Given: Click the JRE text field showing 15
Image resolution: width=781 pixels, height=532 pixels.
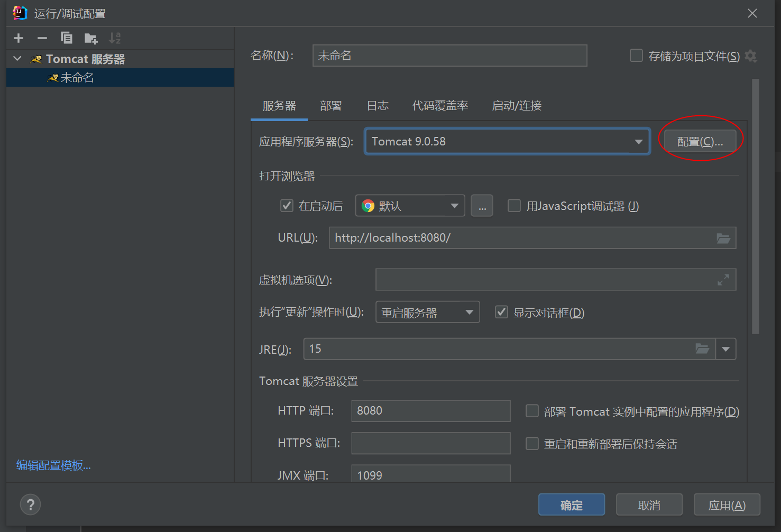Looking at the screenshot, I should [x=509, y=349].
